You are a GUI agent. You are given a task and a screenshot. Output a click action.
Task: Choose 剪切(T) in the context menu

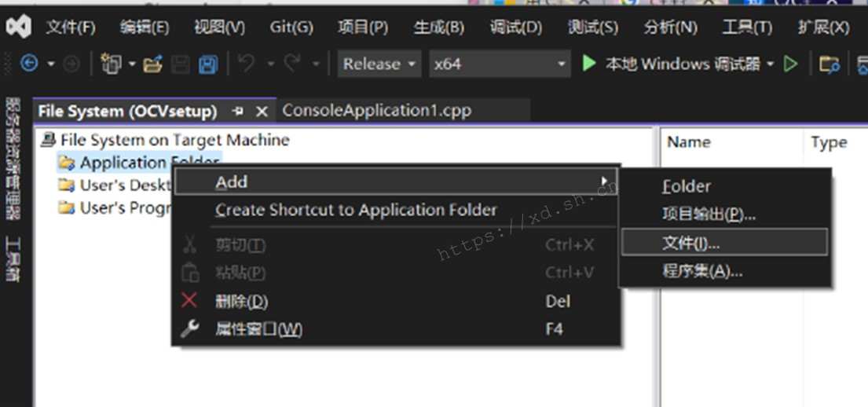click(397, 245)
